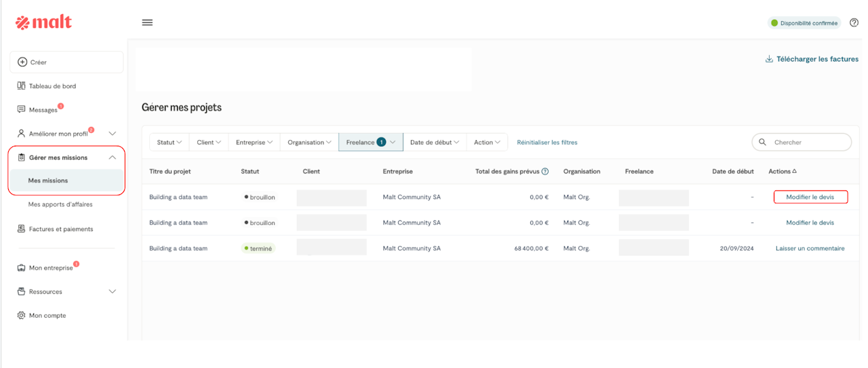Select Mes apports d'affaires
Screen dimensions: 868x368
click(60, 204)
